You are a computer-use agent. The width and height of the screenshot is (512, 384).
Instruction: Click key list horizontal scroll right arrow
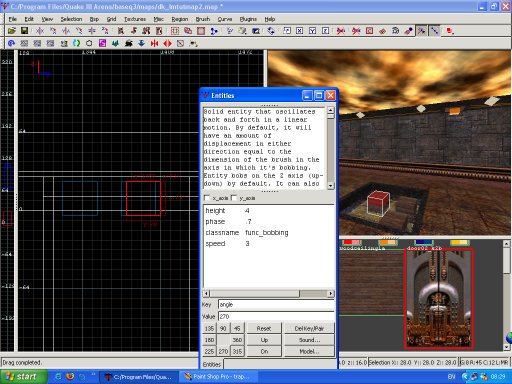[330, 294]
